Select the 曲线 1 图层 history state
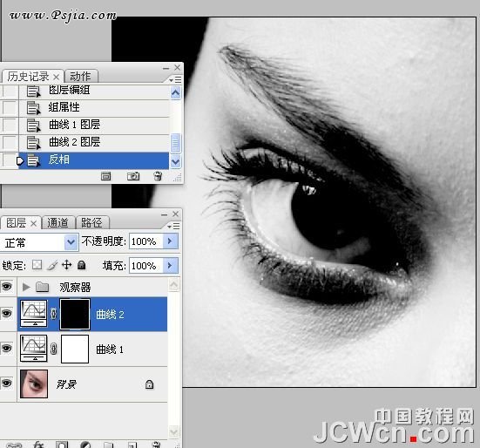The image size is (480, 448). (x=94, y=125)
